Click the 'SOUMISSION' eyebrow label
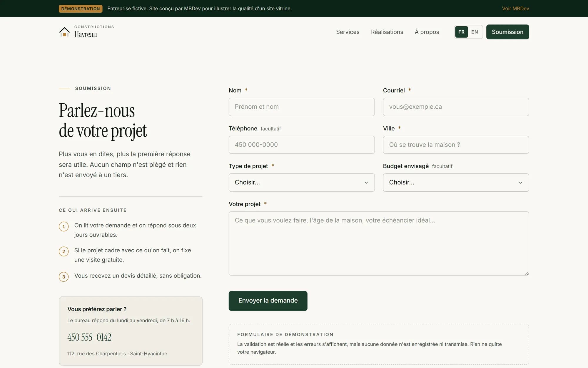This screenshot has width=588, height=368. coord(93,88)
